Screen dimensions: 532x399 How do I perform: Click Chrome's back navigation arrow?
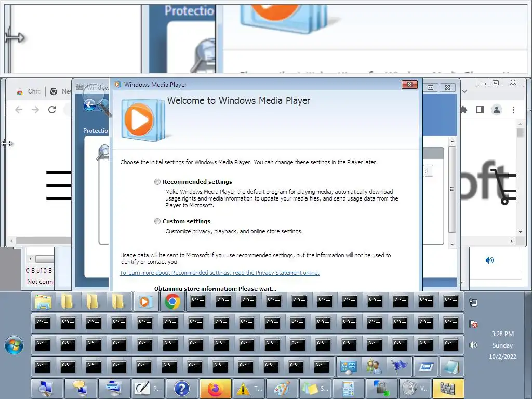click(x=19, y=110)
